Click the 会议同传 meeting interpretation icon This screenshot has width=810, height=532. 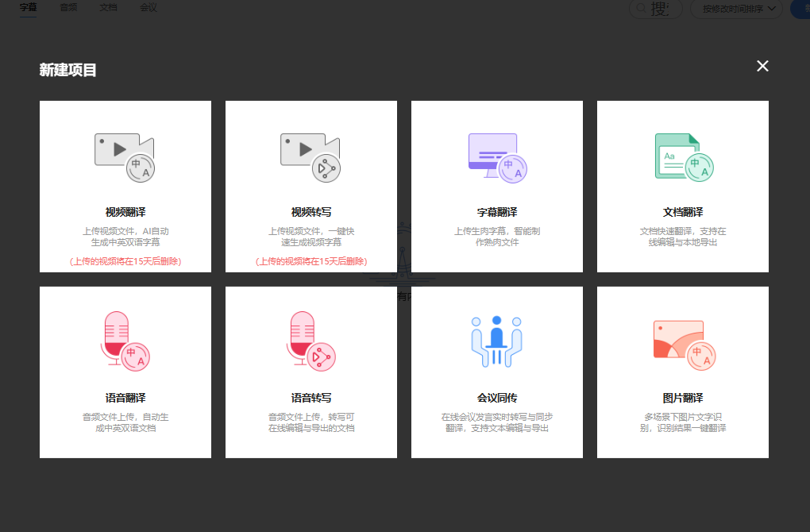point(496,341)
